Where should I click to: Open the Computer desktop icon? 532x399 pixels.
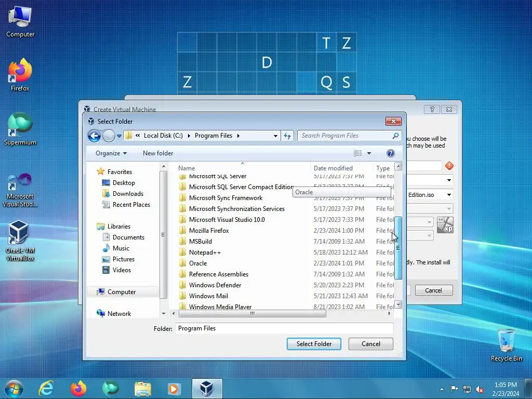(x=20, y=22)
